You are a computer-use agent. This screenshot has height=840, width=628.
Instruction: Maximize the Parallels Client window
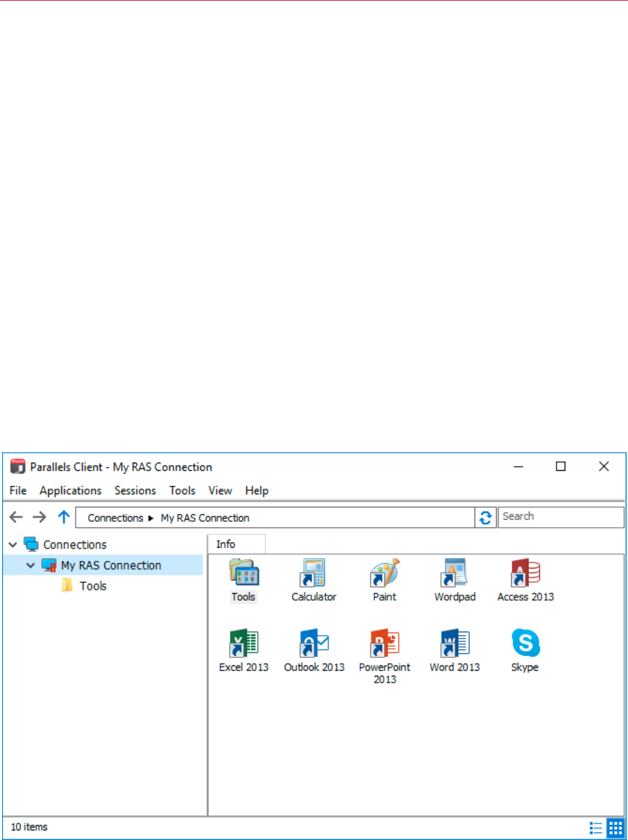pyautogui.click(x=561, y=467)
